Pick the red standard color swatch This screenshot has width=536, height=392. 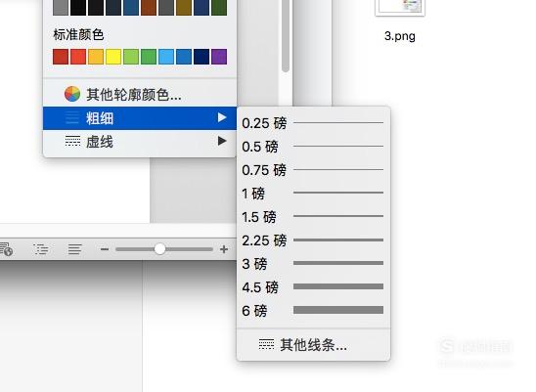78,57
